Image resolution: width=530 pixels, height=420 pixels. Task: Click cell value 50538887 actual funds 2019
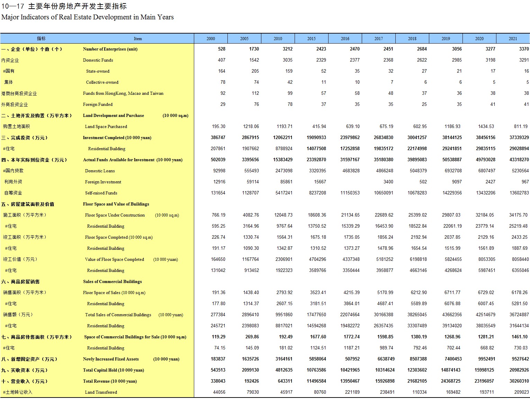(x=452, y=160)
